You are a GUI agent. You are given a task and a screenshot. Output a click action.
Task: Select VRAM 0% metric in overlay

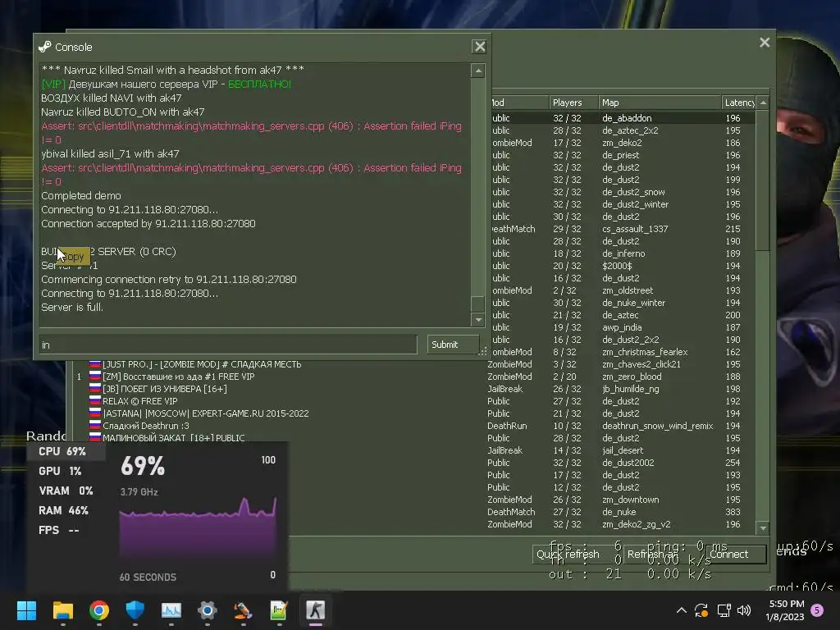(66, 491)
